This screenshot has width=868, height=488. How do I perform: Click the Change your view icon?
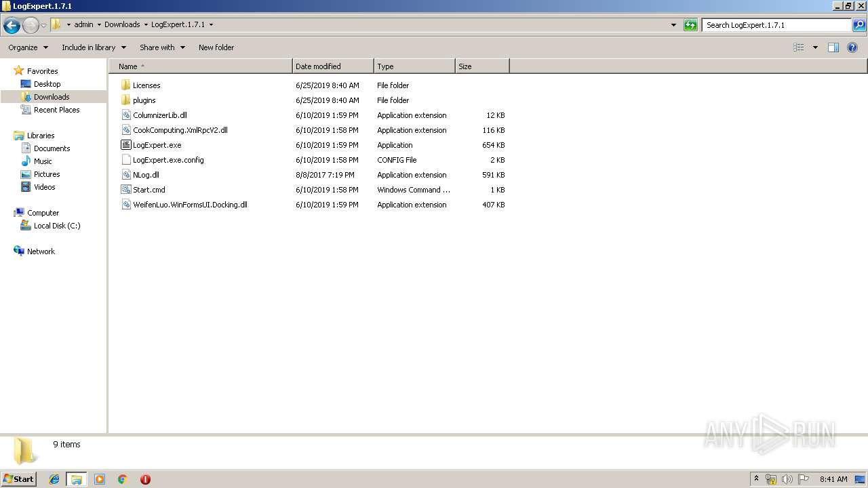pos(799,47)
